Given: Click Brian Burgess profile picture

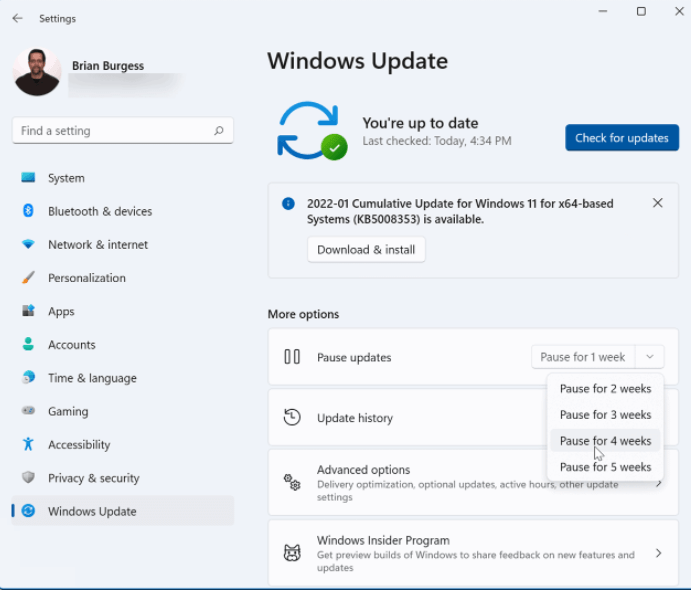Looking at the screenshot, I should pos(37,72).
